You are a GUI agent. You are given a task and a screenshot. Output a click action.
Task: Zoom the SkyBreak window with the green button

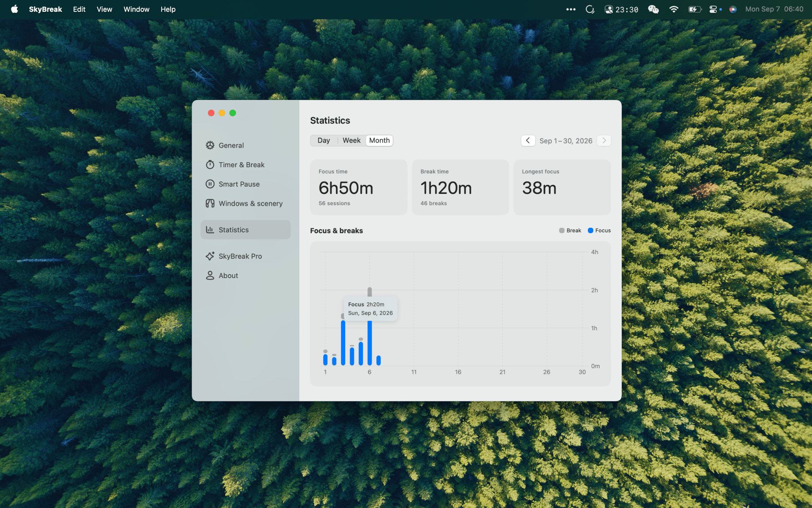tap(233, 113)
